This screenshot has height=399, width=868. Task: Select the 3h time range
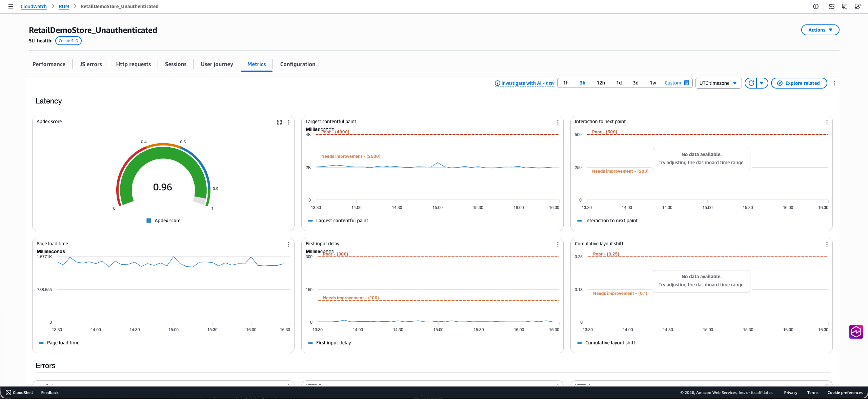pyautogui.click(x=582, y=83)
